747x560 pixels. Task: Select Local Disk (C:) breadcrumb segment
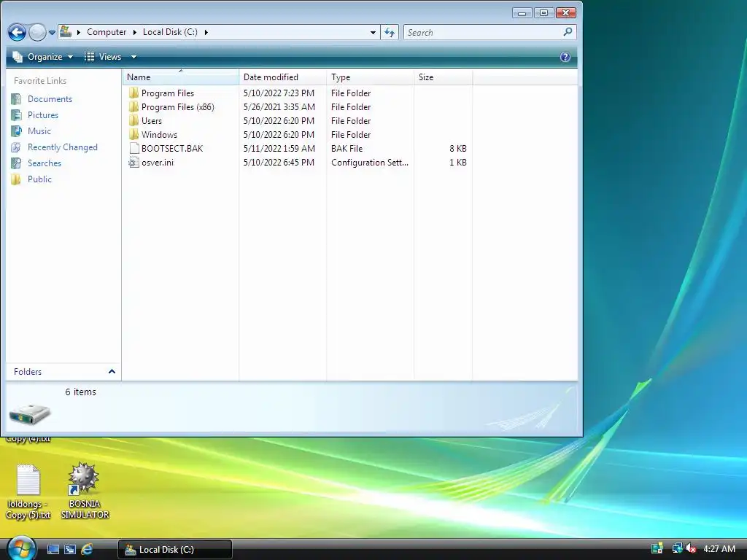170,32
